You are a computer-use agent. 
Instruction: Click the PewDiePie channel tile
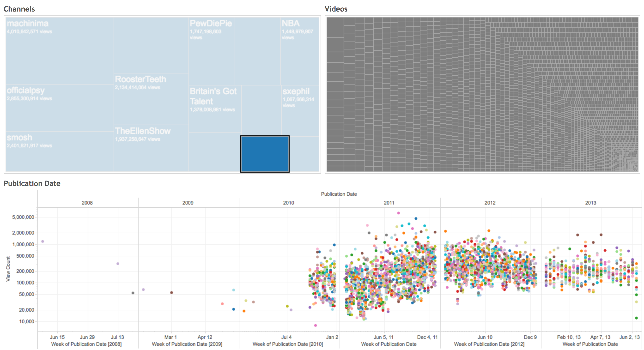point(212,51)
